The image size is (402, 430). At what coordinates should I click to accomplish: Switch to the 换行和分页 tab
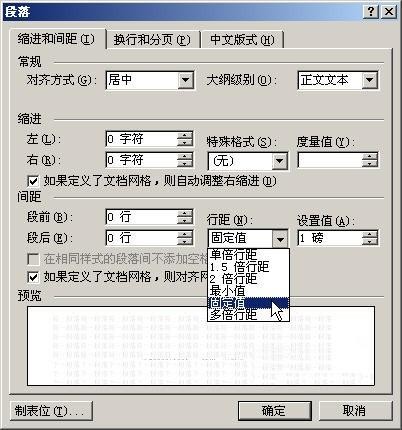click(x=152, y=40)
